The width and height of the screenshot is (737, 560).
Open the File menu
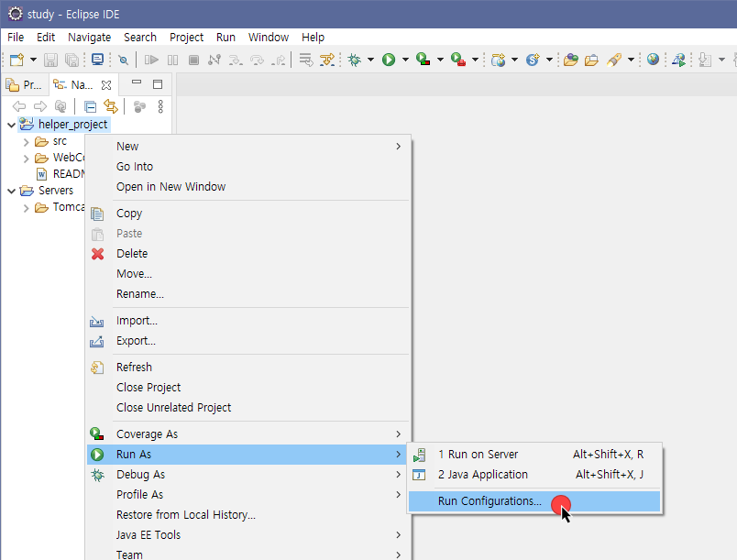(x=16, y=37)
